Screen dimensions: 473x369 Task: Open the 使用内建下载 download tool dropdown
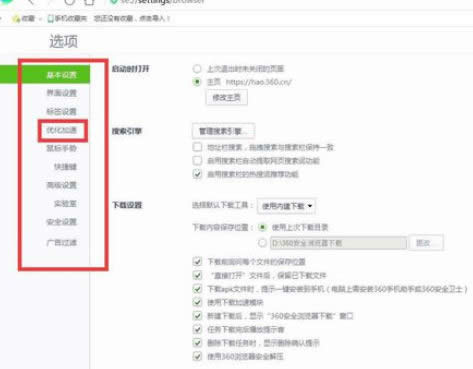(x=286, y=206)
